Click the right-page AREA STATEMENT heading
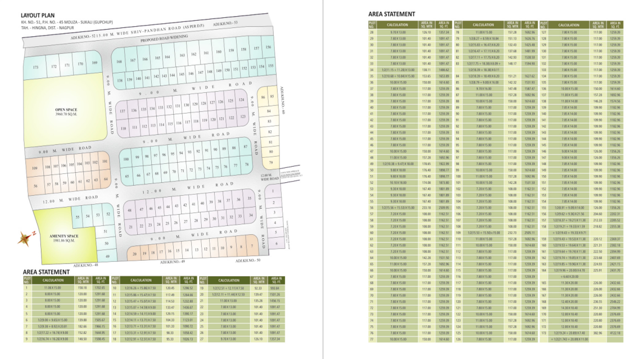This screenshot has width=644, height=359. (x=392, y=14)
